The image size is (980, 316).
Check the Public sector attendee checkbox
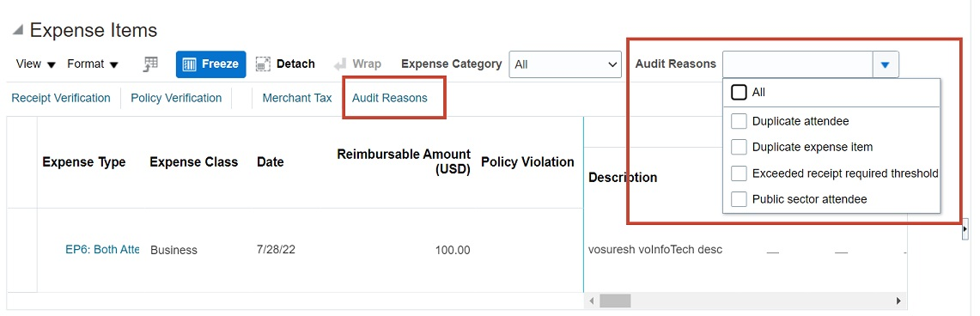(739, 199)
